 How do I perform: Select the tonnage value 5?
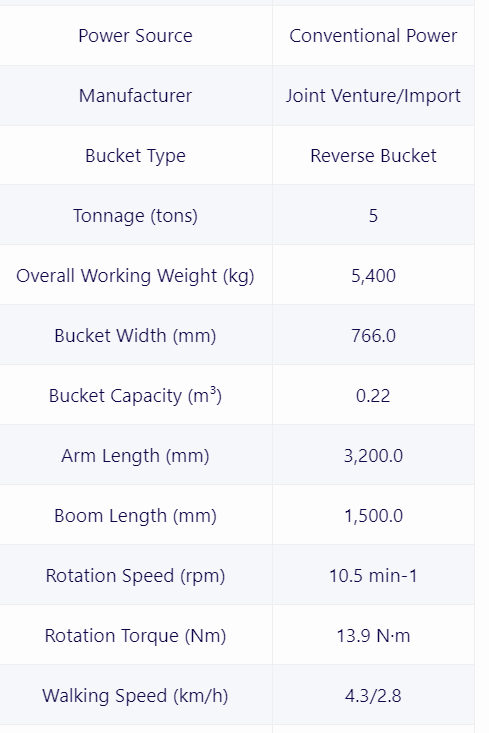(373, 216)
